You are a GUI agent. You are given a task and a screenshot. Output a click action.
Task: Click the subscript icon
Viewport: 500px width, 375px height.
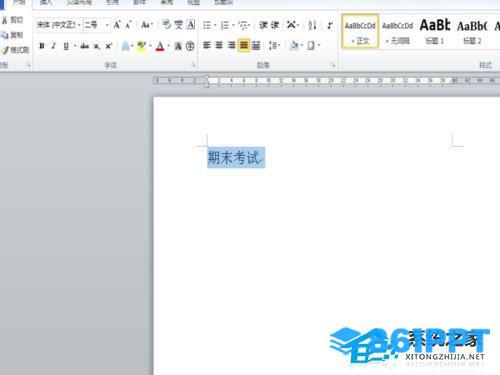pyautogui.click(x=96, y=46)
